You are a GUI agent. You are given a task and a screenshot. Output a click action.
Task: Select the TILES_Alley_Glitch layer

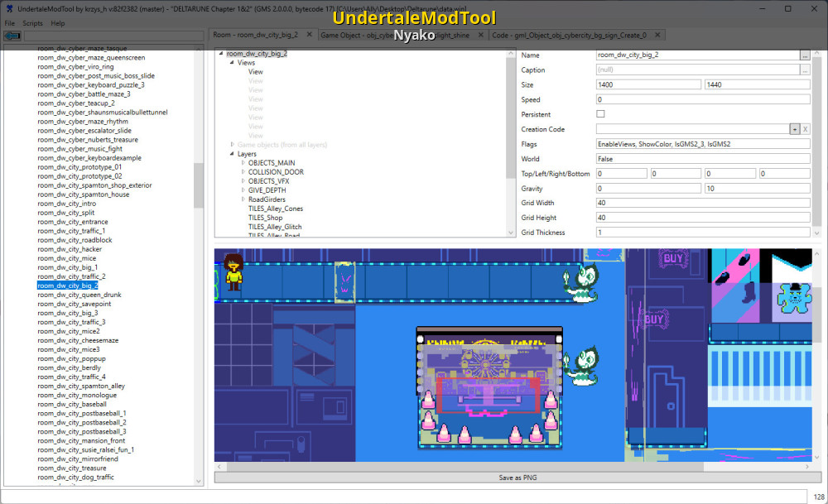pos(275,227)
